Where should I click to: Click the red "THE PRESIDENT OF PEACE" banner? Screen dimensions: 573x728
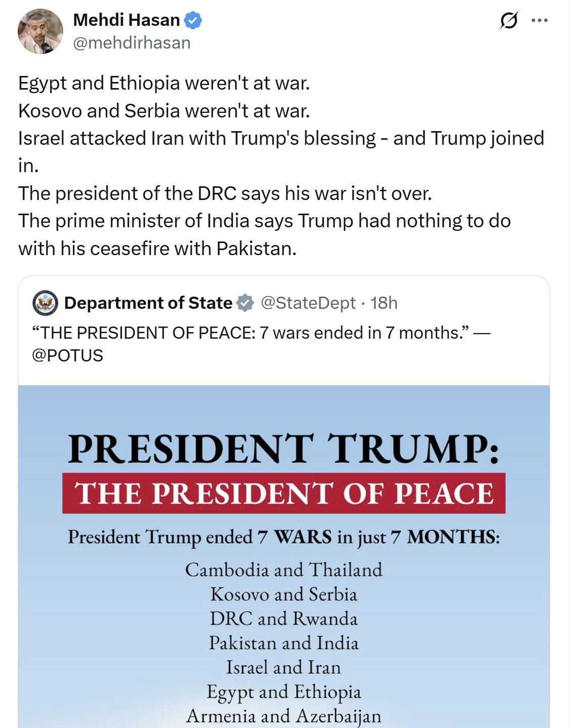(283, 493)
